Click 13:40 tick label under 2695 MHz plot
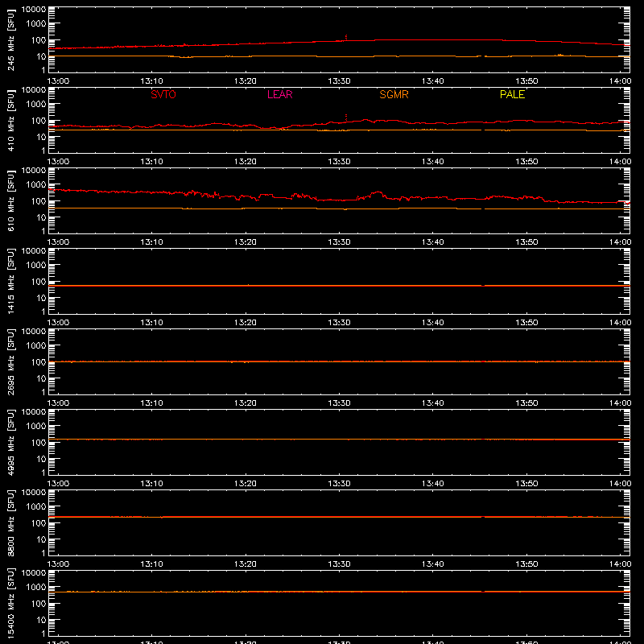The width and height of the screenshot is (644, 644). (x=433, y=403)
